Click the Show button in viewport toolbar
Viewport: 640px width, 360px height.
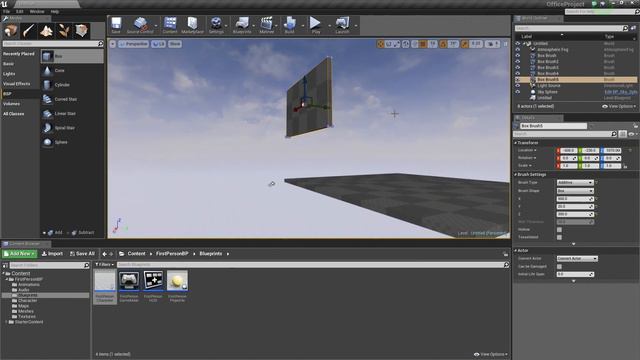point(175,44)
